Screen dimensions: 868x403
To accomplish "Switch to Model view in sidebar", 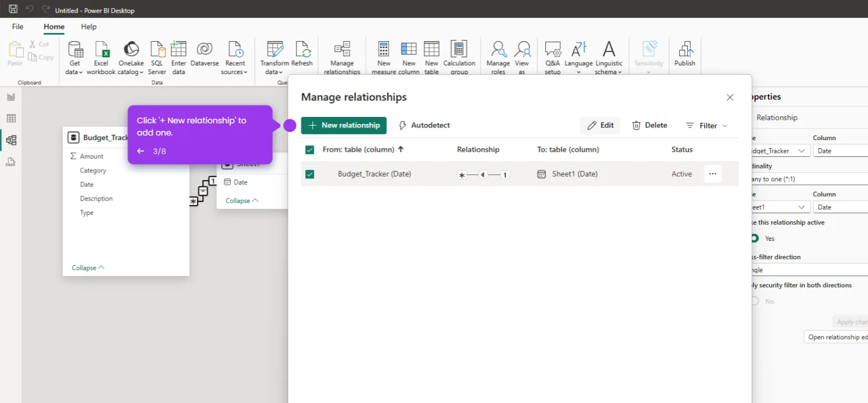I will point(11,140).
